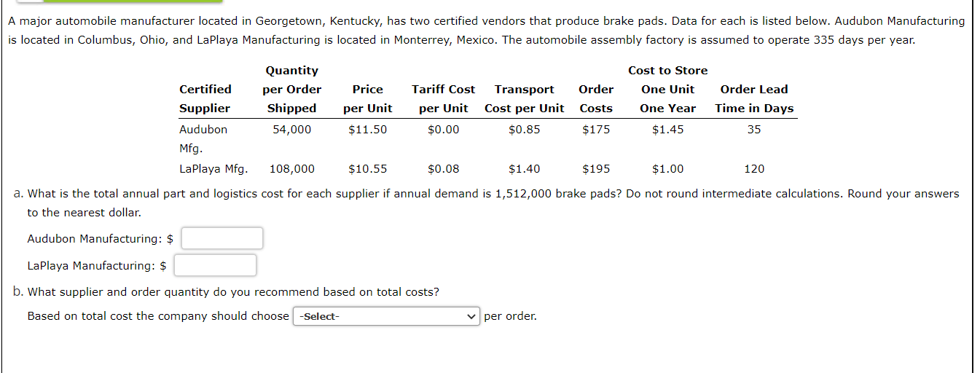
Task: Click the $11.50 price cell
Action: [x=368, y=130]
